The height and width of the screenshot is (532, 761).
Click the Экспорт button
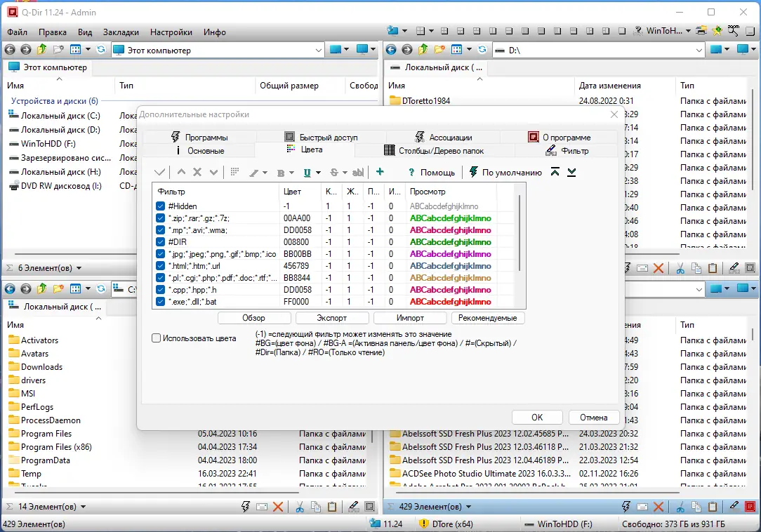(332, 318)
